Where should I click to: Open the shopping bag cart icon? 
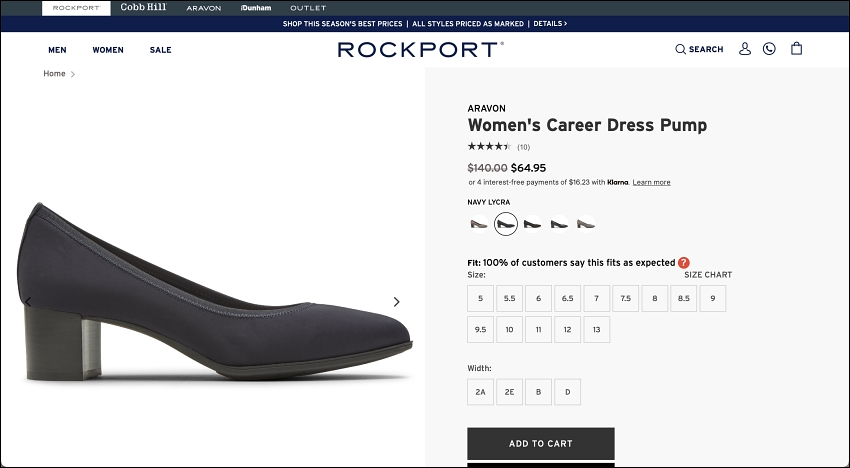[x=796, y=48]
